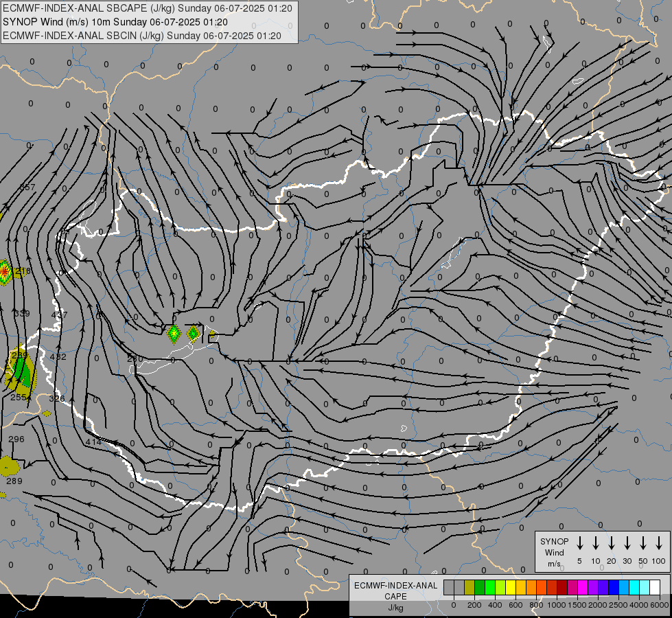Click the '5' label in wind legend
Viewport: 672px width, 618px height.
click(579, 561)
